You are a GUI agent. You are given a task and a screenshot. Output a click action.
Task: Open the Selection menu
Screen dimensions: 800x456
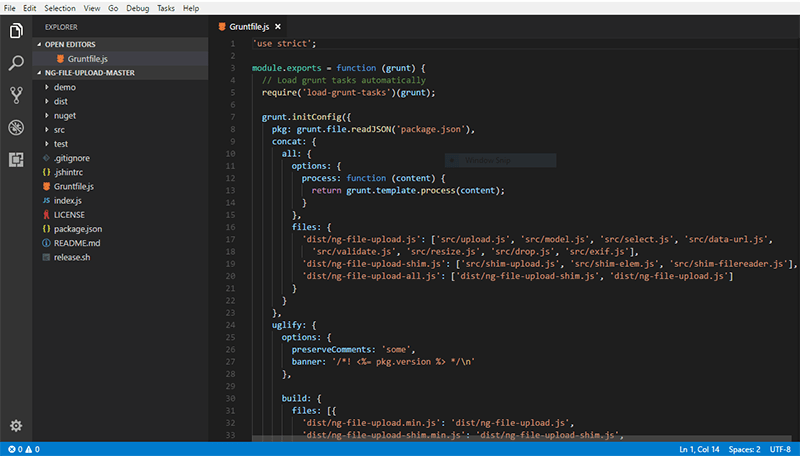pos(60,8)
